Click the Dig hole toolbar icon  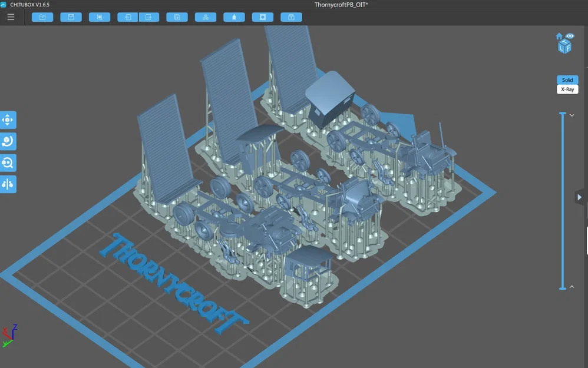pos(263,17)
